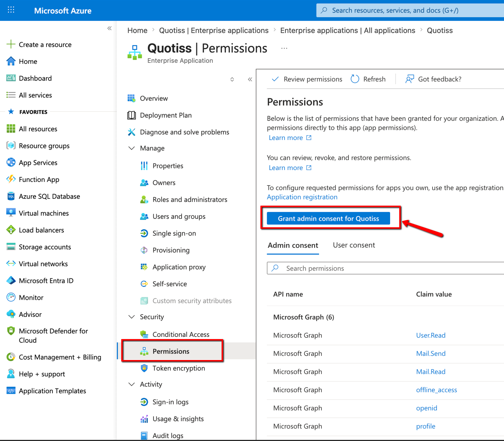The width and height of the screenshot is (504, 441).
Task: Click the Application registration link
Action: (x=302, y=197)
